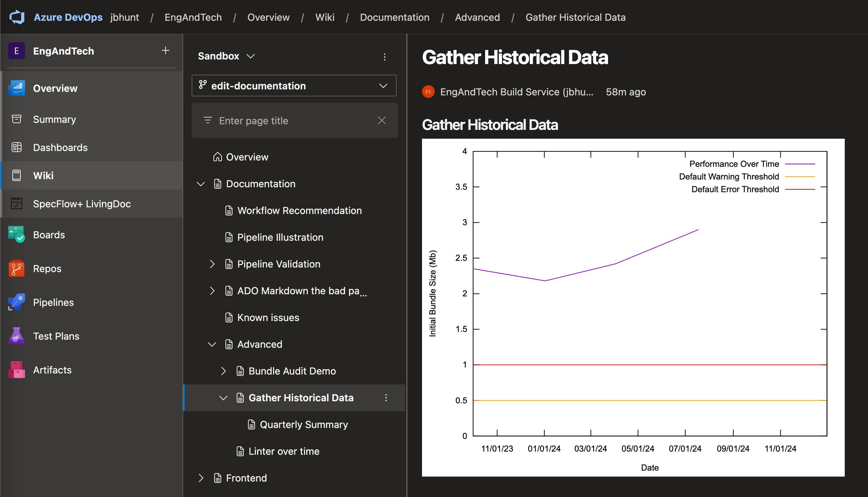Viewport: 868px width, 497px height.
Task: Open the Repos section icon
Action: (16, 268)
